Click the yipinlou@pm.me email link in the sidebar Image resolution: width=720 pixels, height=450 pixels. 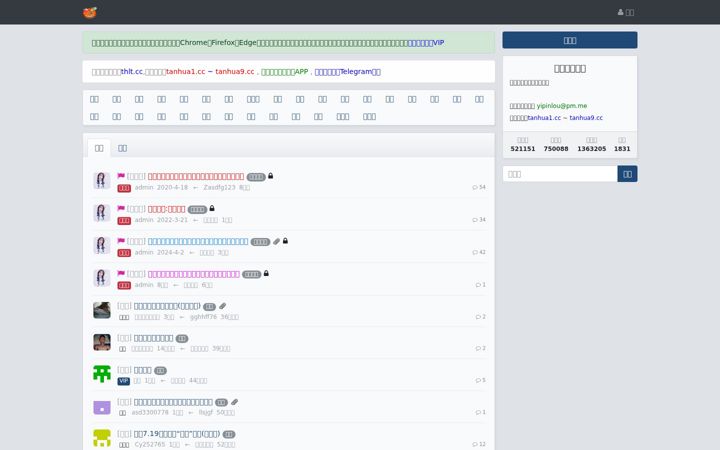(x=562, y=106)
